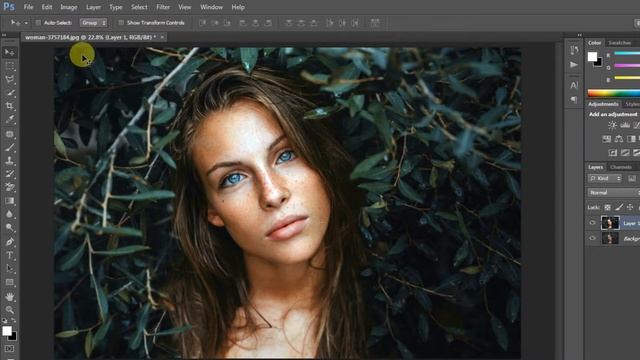
Task: Switch to the Styles tab
Action: 632,104
